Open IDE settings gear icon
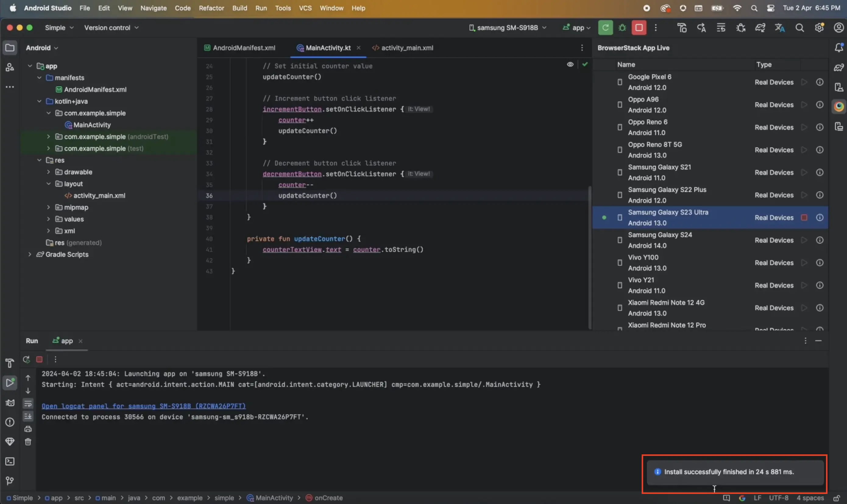Viewport: 847px width, 504px height. click(819, 27)
